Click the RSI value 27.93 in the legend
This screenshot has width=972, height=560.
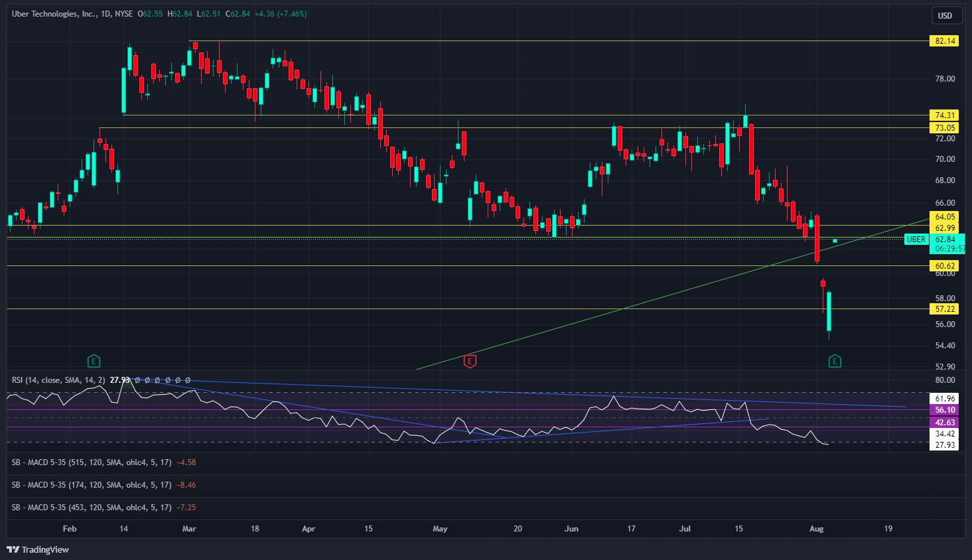tap(120, 380)
